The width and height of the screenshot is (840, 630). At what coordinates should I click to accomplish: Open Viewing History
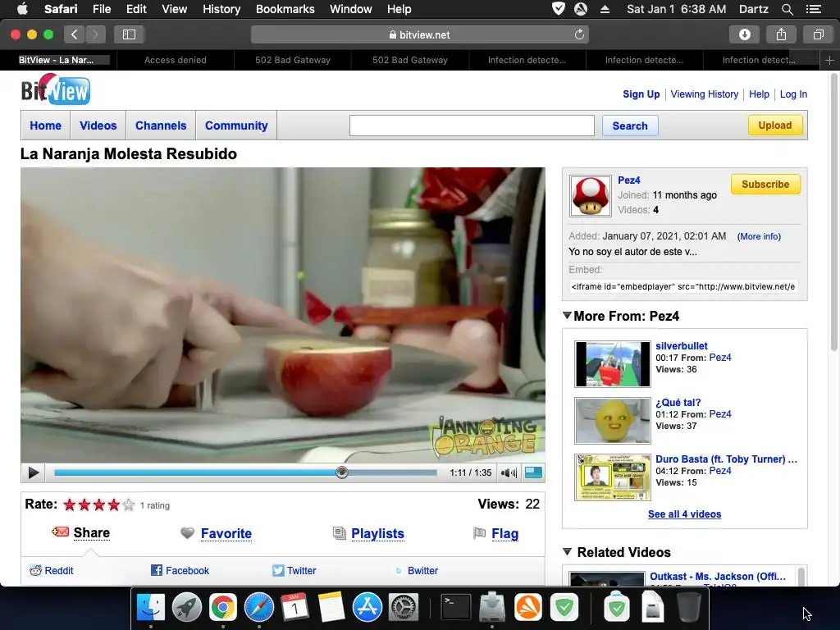[705, 94]
